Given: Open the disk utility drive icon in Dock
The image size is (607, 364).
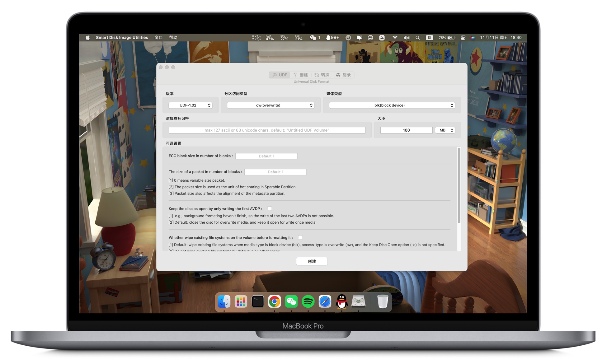Looking at the screenshot, I should coord(359,301).
